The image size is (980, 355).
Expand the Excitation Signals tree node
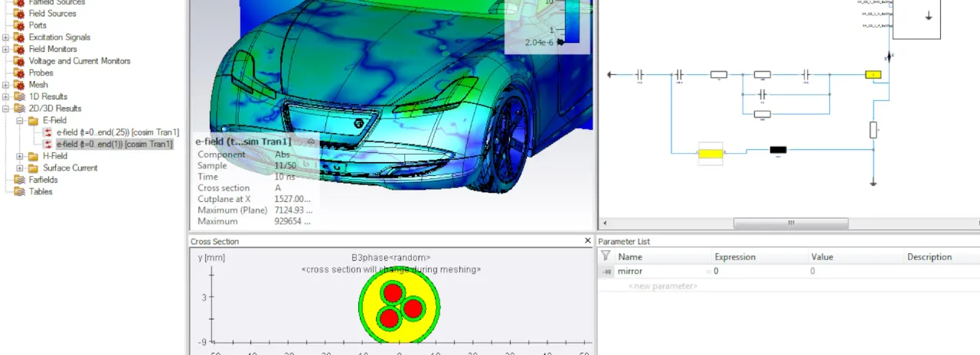(6, 37)
